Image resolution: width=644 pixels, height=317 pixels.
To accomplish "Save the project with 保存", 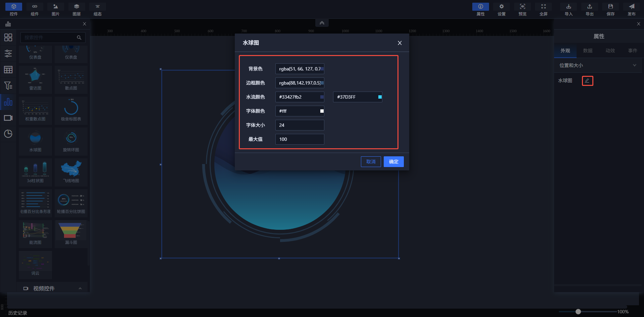I will 610,9.
